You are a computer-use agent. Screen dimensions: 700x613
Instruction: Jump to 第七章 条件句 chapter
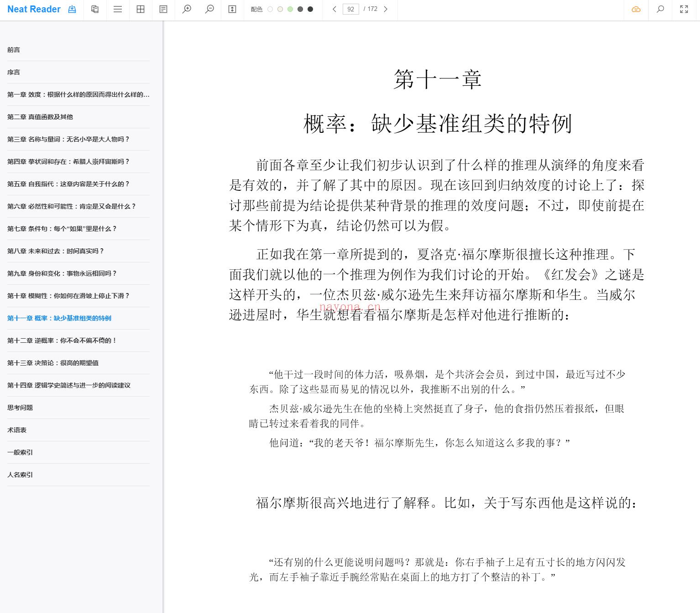pos(78,229)
